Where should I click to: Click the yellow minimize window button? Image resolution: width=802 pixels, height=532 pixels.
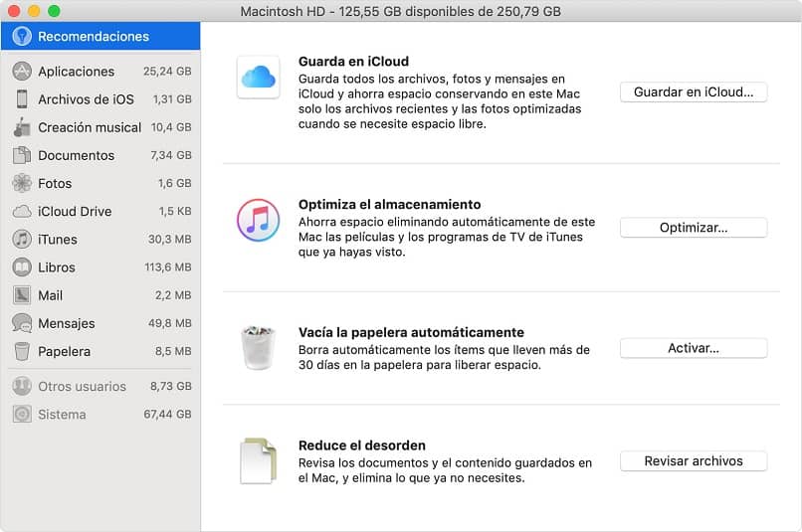[34, 11]
